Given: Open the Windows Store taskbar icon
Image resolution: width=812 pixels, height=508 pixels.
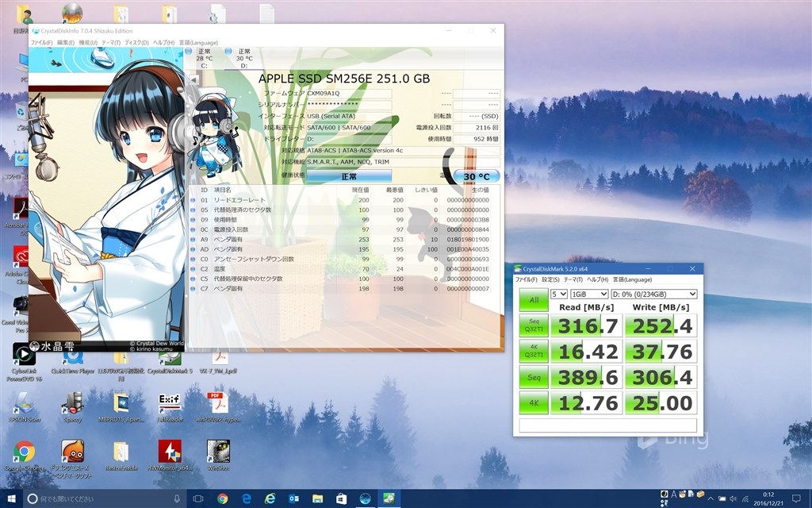Looking at the screenshot, I should click(x=341, y=498).
